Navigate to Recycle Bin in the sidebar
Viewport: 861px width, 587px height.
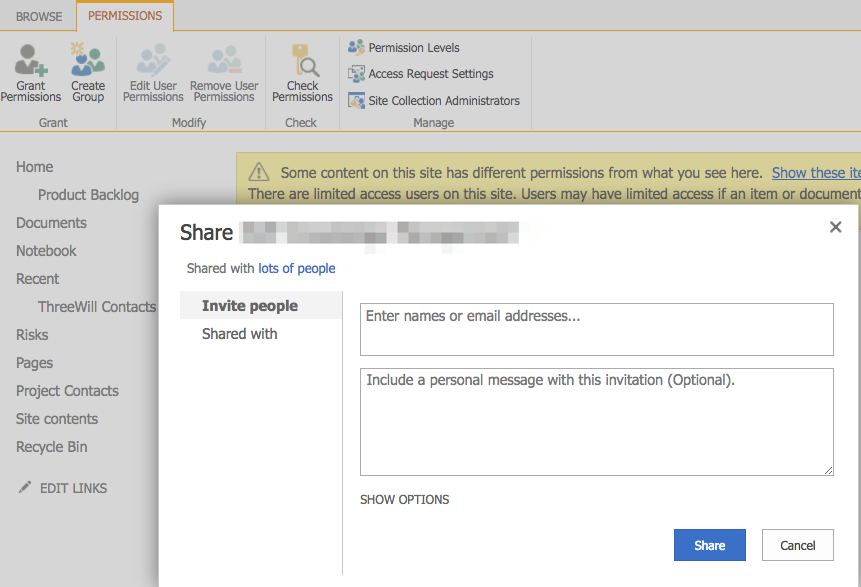(53, 446)
